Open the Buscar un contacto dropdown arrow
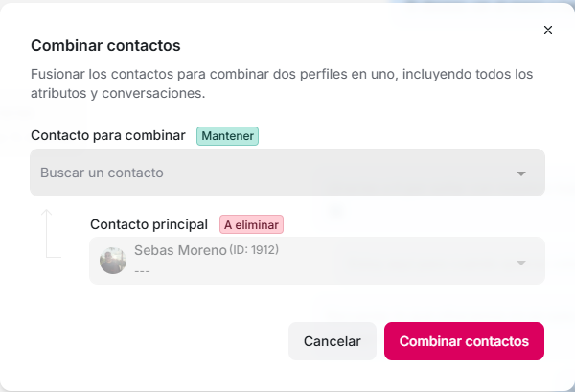575x392 pixels. point(521,173)
